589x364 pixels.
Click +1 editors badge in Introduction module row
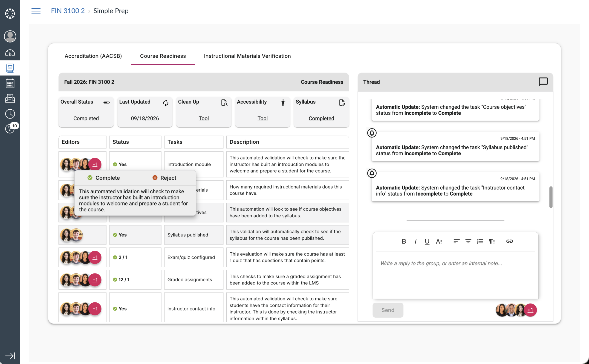pyautogui.click(x=95, y=165)
